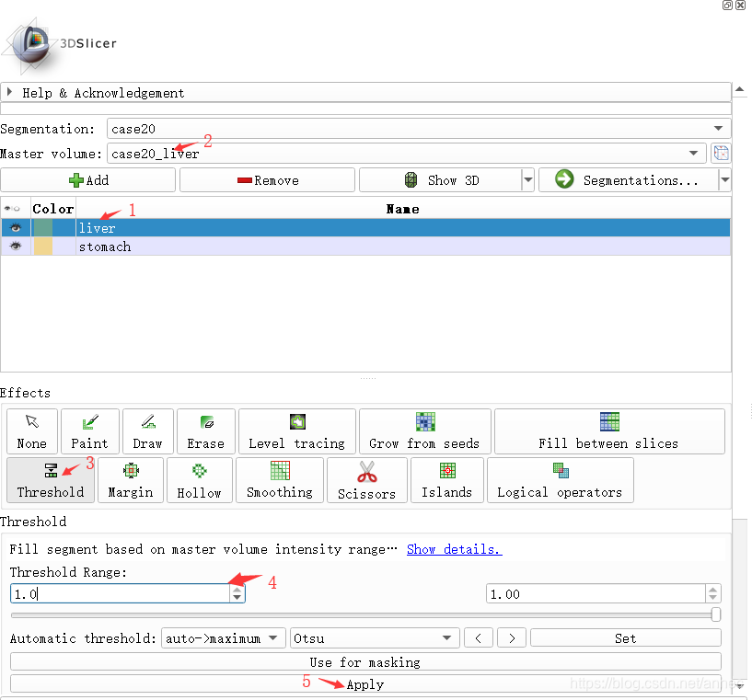Open the Islands effect
Screen dimensions: 752x700
[447, 480]
